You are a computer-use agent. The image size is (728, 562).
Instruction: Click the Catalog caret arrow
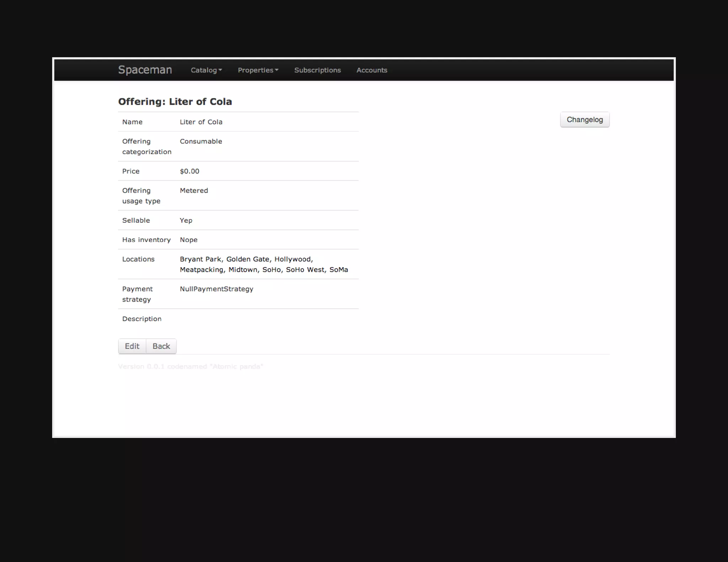point(220,70)
